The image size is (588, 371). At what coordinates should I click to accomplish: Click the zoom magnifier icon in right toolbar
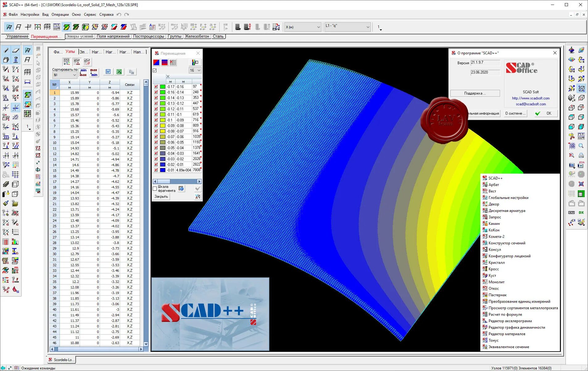tap(581, 146)
